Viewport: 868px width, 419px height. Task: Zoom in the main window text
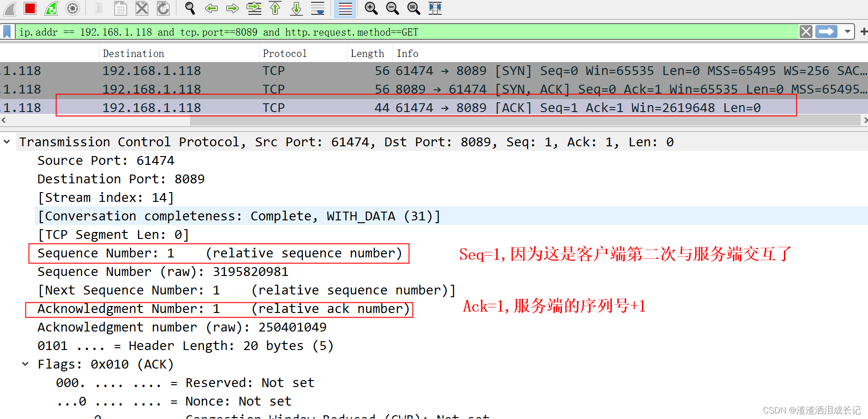click(x=371, y=8)
